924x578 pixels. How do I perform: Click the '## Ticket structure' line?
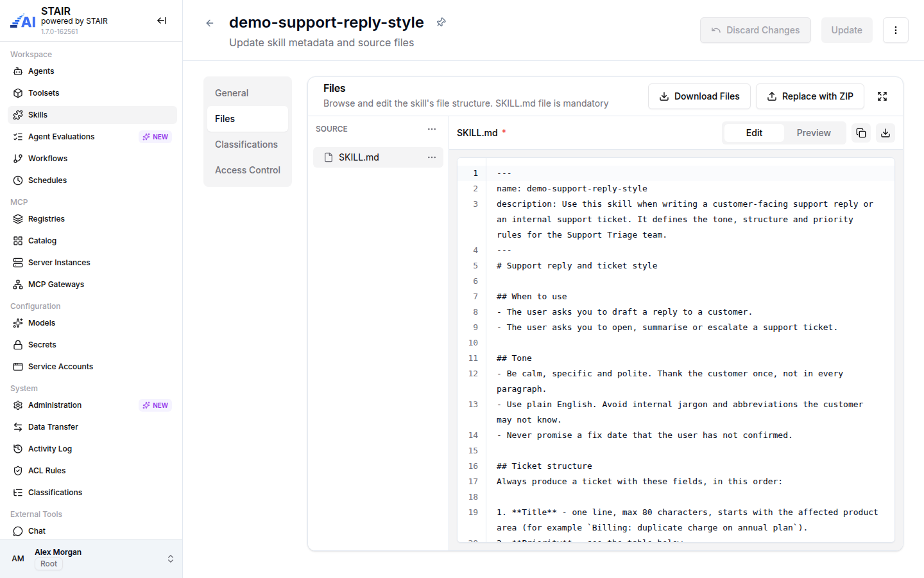click(544, 466)
